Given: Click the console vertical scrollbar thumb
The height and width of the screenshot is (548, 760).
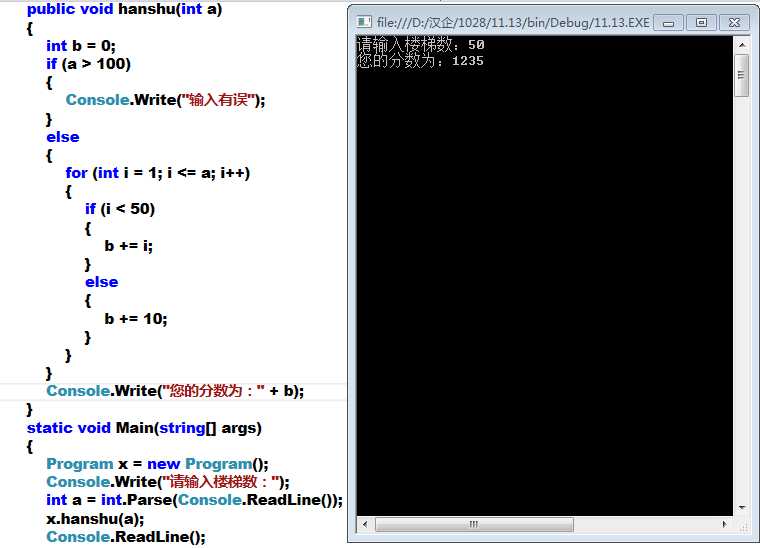Looking at the screenshot, I should (742, 76).
